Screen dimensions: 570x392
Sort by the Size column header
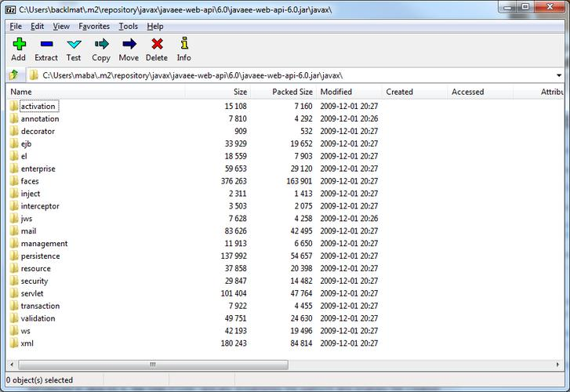point(218,92)
